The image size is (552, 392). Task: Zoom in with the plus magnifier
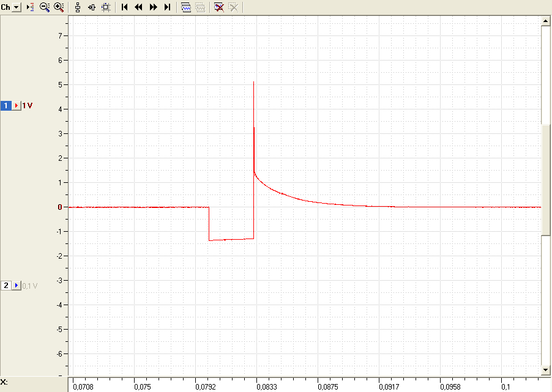pyautogui.click(x=59, y=7)
